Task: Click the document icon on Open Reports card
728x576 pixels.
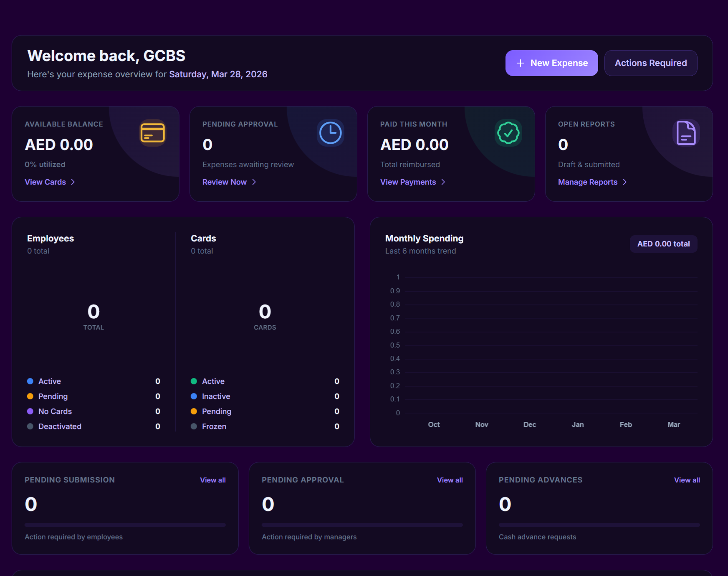Action: pos(686,133)
